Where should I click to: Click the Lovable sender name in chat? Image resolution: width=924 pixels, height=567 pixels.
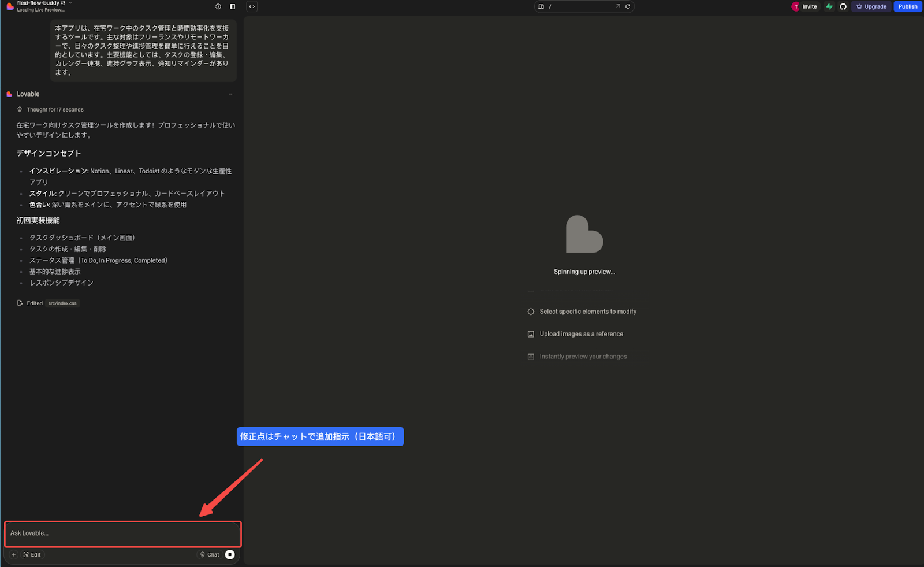[x=28, y=94]
